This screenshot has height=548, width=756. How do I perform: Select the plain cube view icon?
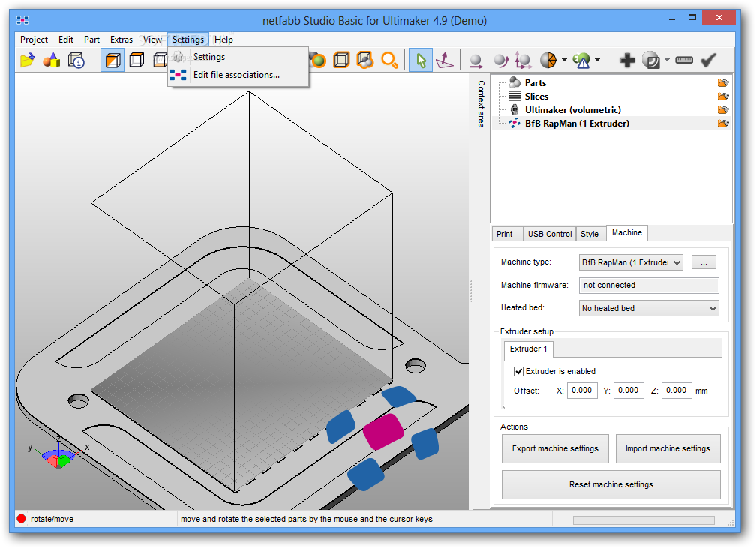point(137,61)
